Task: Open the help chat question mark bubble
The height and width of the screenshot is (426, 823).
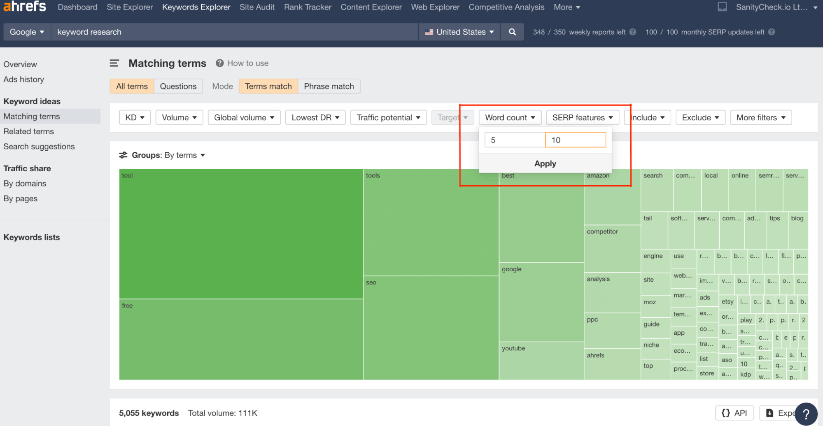Action: [807, 412]
